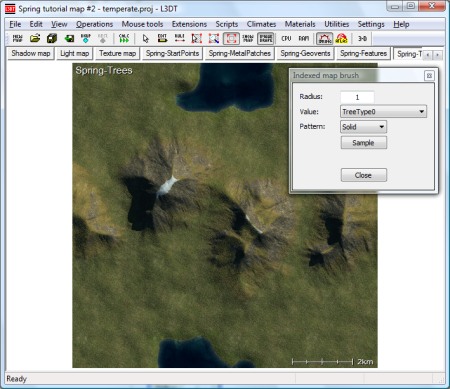Open the File menu
The width and height of the screenshot is (450, 389).
tap(15, 24)
